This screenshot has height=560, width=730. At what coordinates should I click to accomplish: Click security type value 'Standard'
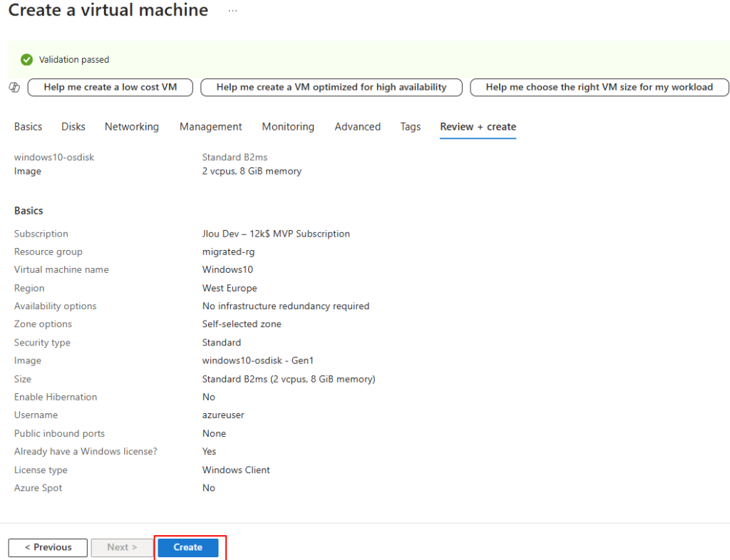(222, 342)
